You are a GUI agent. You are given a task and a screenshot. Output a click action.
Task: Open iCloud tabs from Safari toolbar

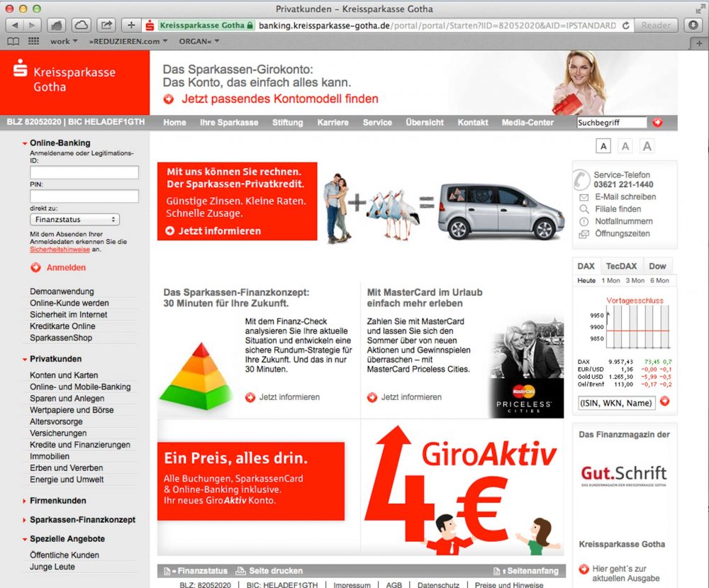tap(81, 26)
